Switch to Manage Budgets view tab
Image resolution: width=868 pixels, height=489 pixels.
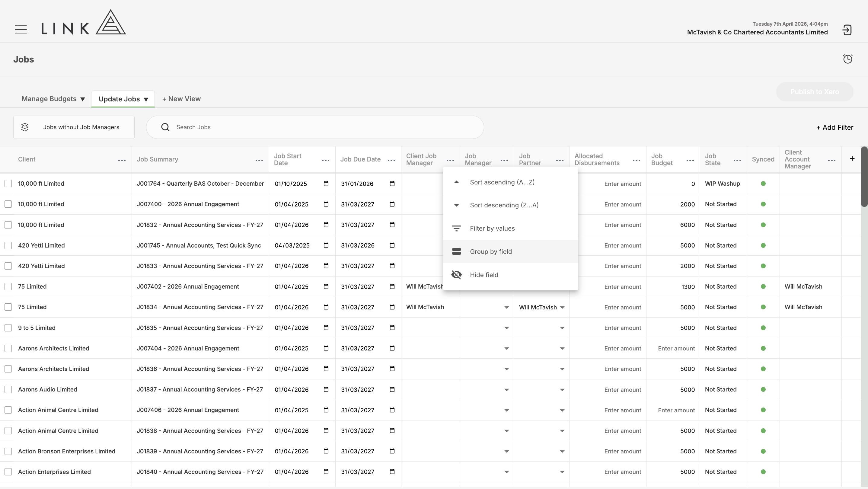click(53, 99)
